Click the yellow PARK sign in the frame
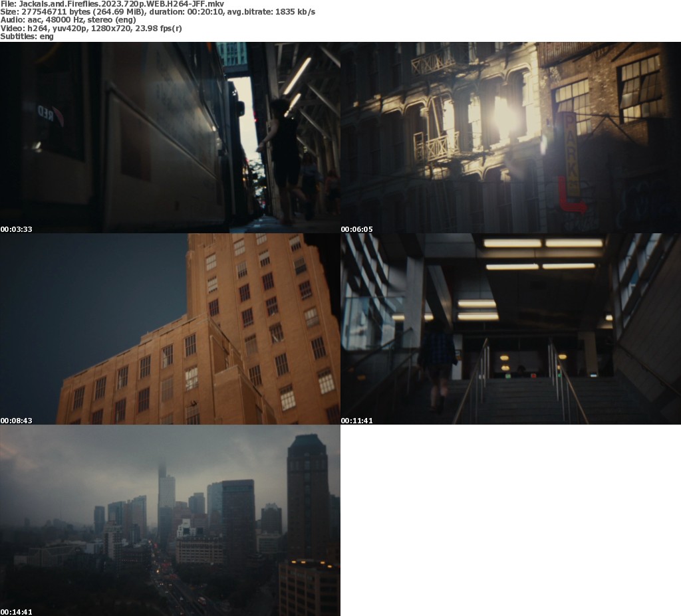The width and height of the screenshot is (681, 616). [x=571, y=154]
